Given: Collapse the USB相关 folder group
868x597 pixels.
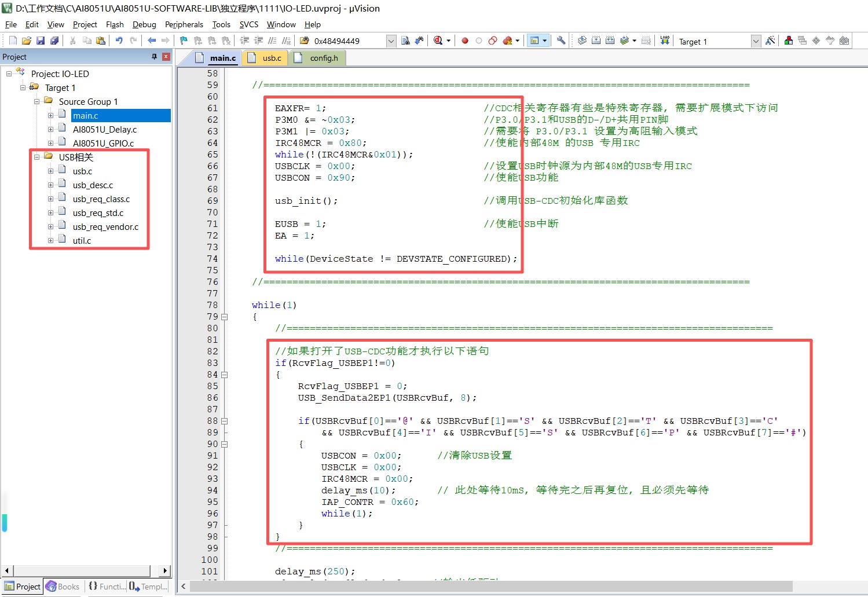Looking at the screenshot, I should pyautogui.click(x=36, y=157).
